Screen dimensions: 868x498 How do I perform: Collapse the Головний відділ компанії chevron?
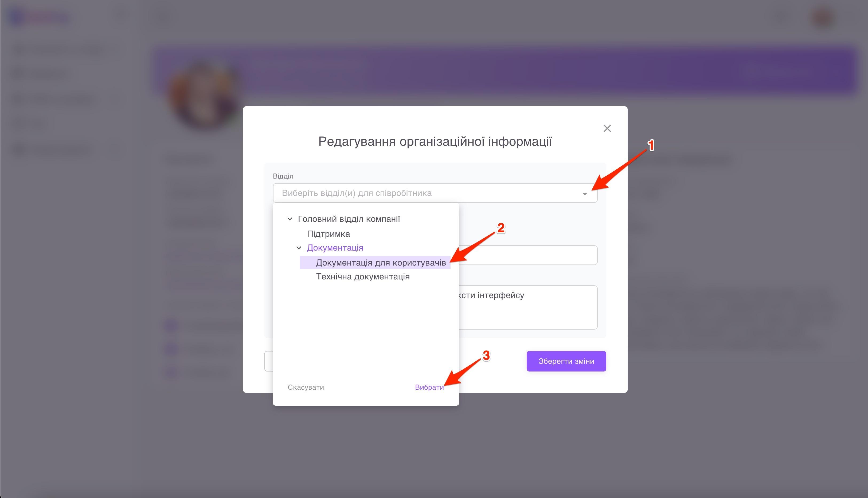click(290, 219)
